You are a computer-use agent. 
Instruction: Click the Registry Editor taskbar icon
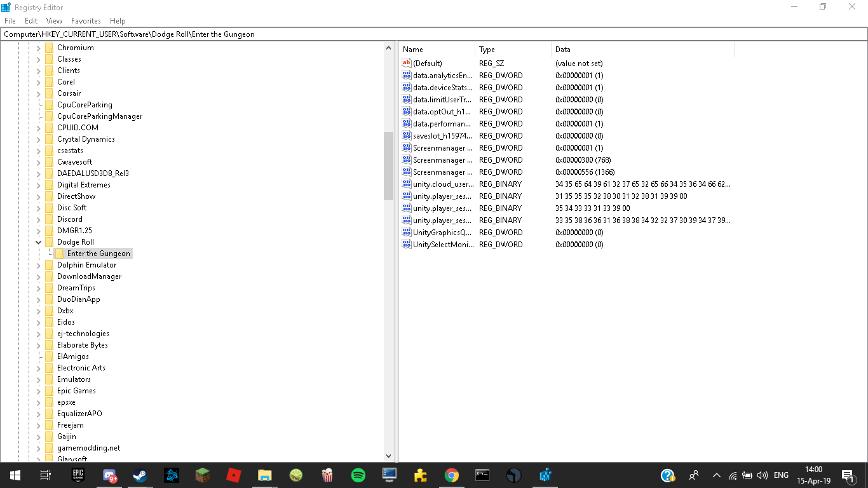point(545,475)
